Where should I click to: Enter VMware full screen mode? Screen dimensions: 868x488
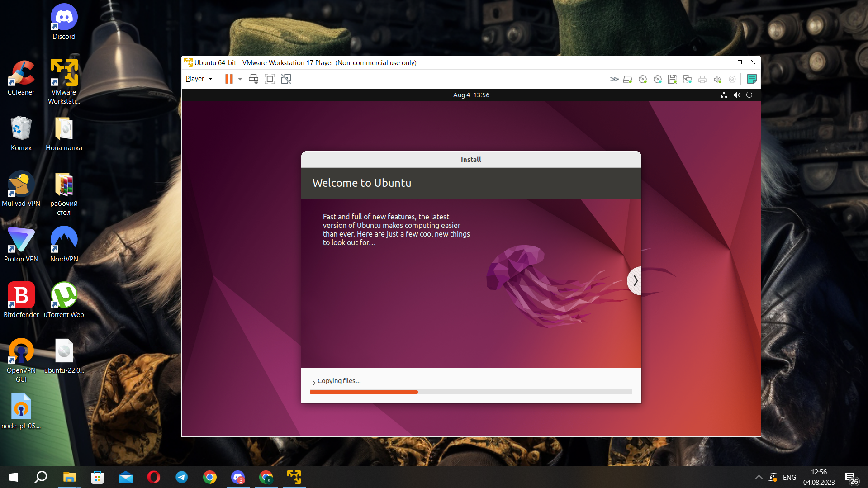pyautogui.click(x=270, y=79)
